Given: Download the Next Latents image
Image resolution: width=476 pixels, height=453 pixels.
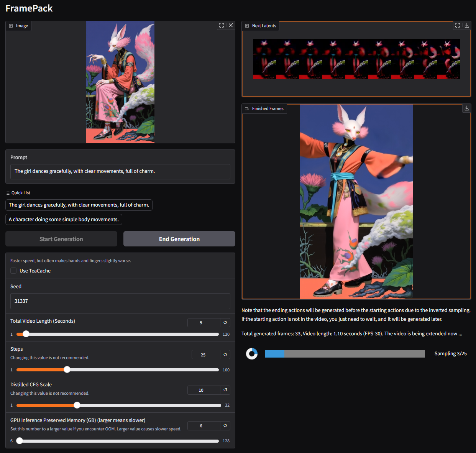Looking at the screenshot, I should tap(467, 25).
